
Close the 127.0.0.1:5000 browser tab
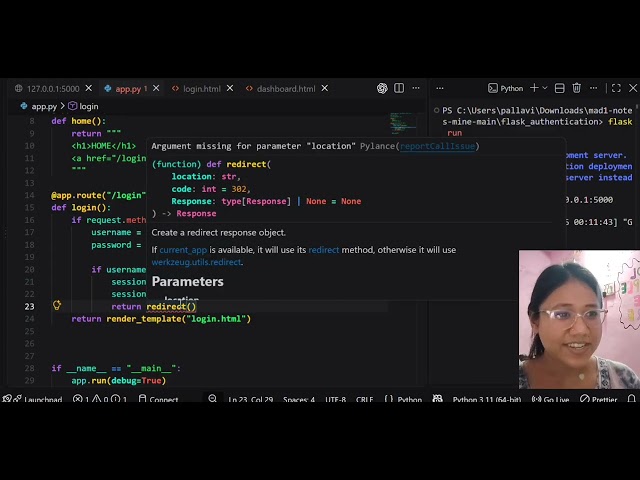89,88
